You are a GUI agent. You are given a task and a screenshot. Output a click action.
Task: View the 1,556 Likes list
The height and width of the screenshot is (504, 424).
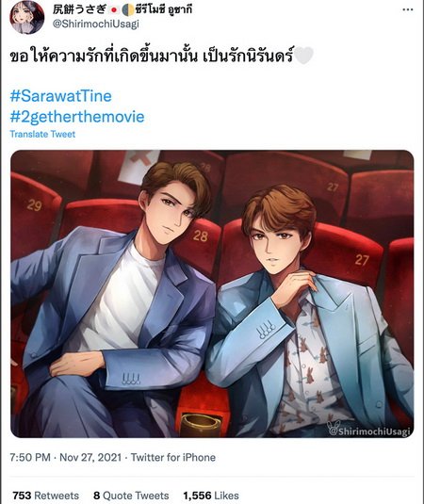(x=211, y=496)
